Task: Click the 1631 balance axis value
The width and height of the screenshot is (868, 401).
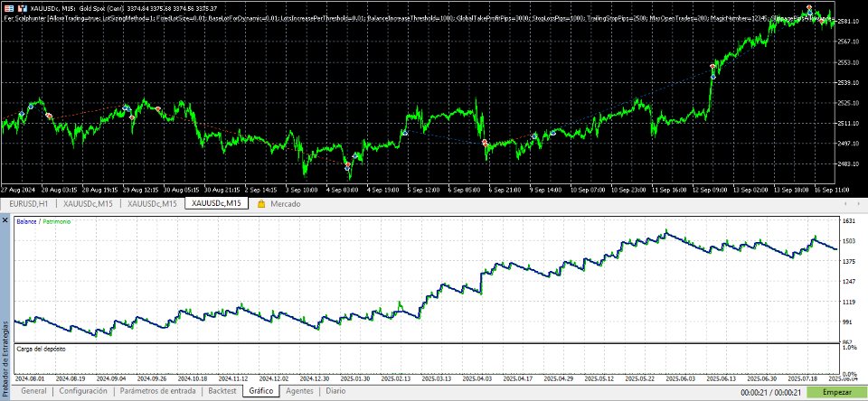Action: pos(849,220)
